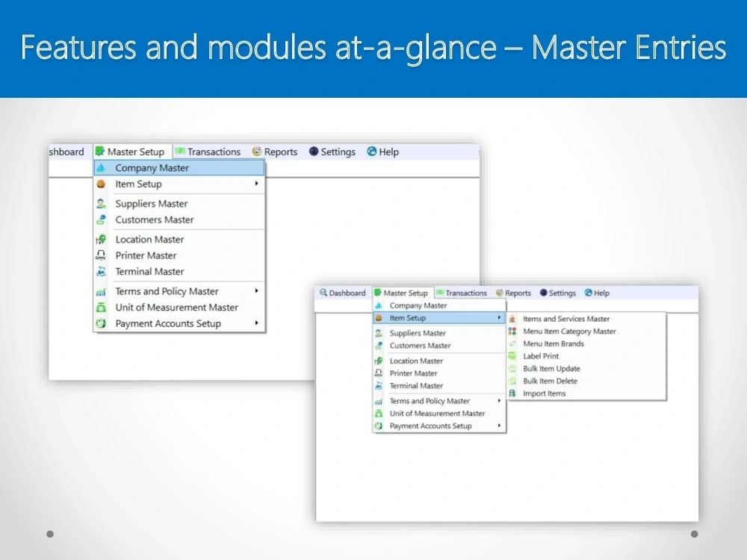Expand Terms and Policy Master arrow, right window
Image resolution: width=747 pixels, height=560 pixels.
(x=499, y=400)
